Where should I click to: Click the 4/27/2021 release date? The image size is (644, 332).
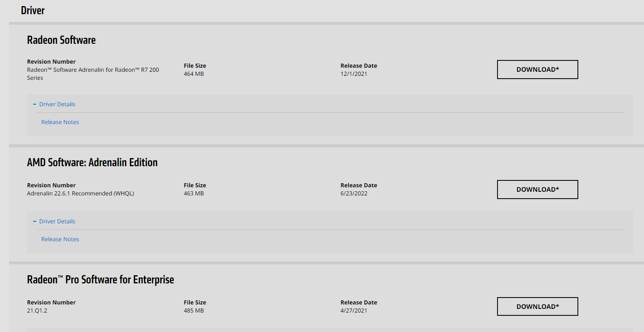[x=353, y=311]
